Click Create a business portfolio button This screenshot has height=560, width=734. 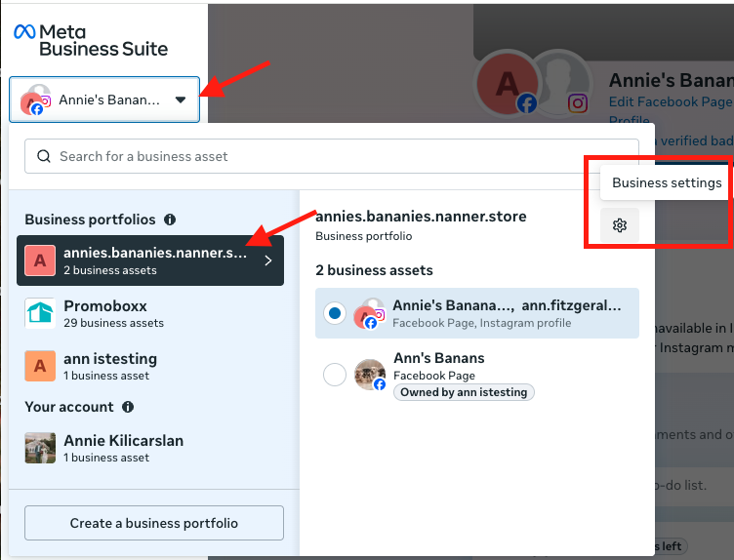tap(154, 523)
